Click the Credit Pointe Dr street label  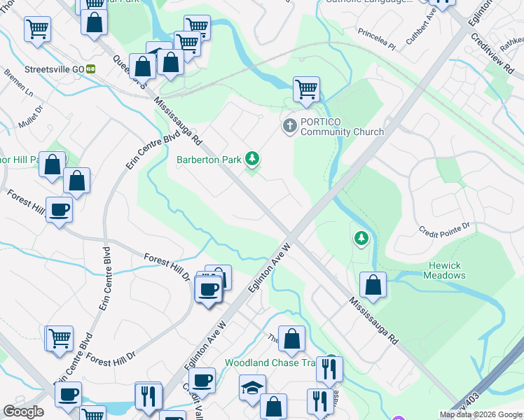pyautogui.click(x=444, y=230)
